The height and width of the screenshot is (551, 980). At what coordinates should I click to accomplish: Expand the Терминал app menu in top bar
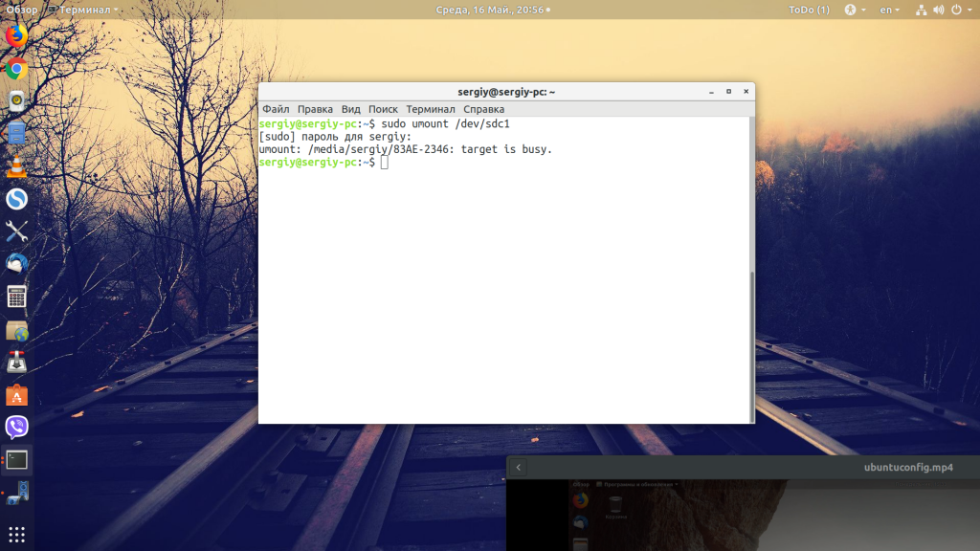pyautogui.click(x=83, y=10)
